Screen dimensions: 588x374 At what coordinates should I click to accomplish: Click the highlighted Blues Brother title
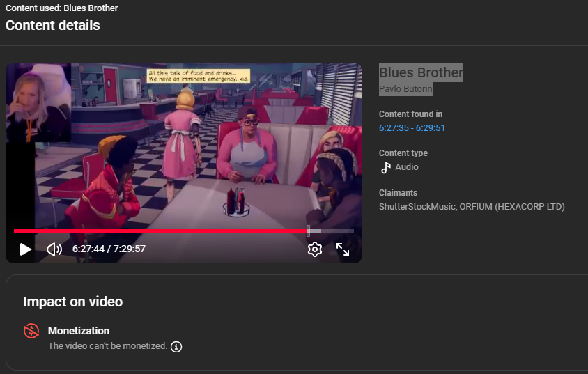tap(421, 72)
